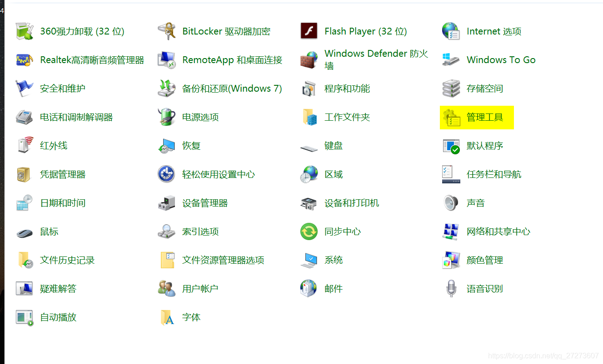Click the 备份和还原(Windows 7) icon

[167, 89]
